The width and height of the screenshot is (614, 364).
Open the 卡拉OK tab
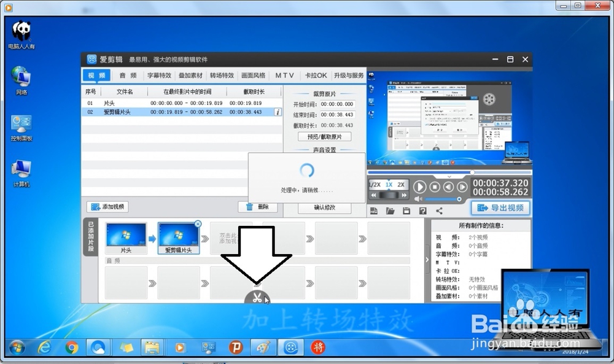pyautogui.click(x=316, y=76)
